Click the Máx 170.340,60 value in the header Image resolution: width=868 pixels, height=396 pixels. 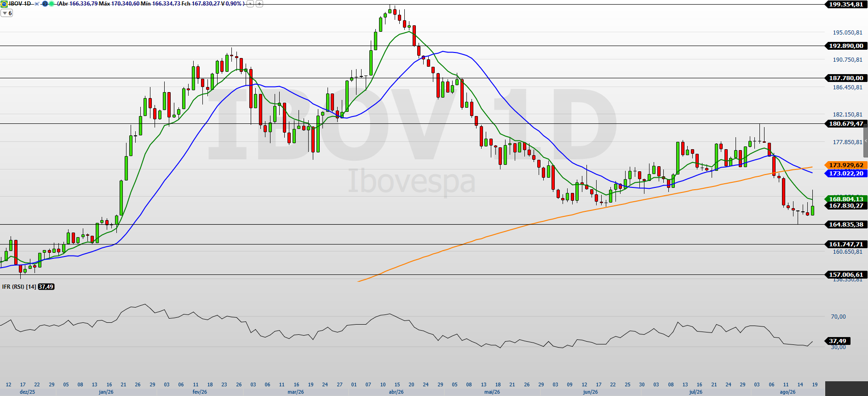tap(119, 4)
